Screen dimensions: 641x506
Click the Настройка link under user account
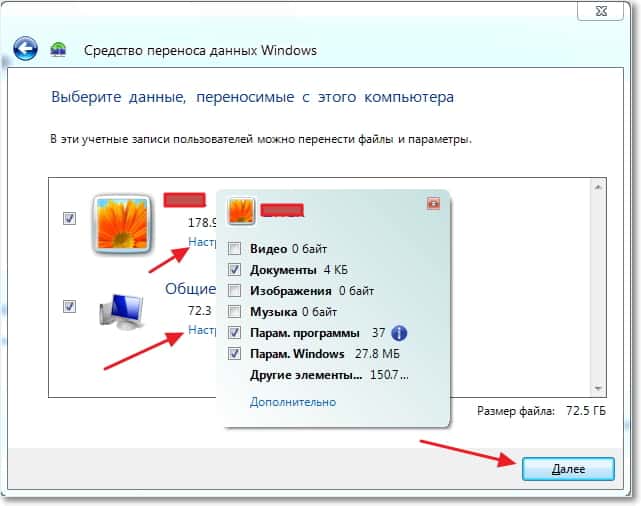click(202, 242)
